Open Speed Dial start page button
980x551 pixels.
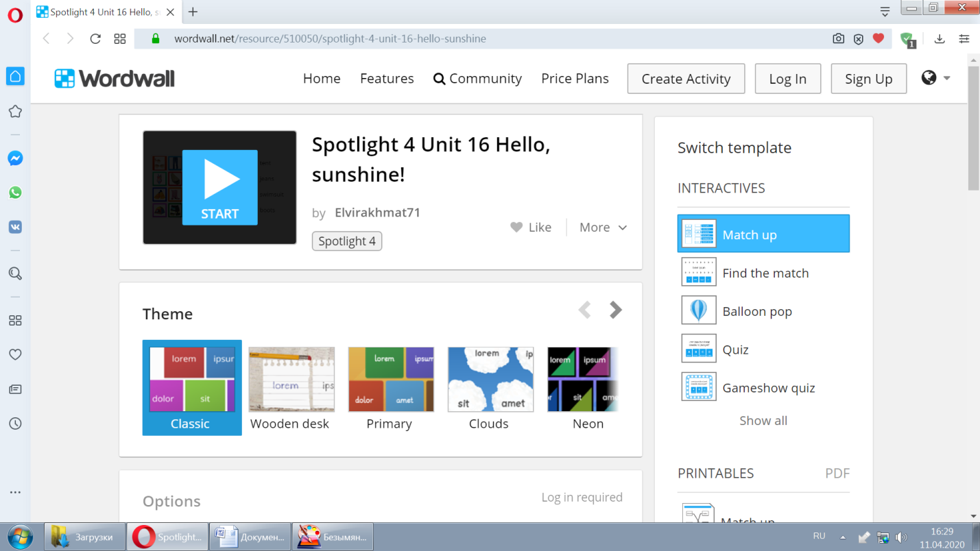(x=120, y=38)
